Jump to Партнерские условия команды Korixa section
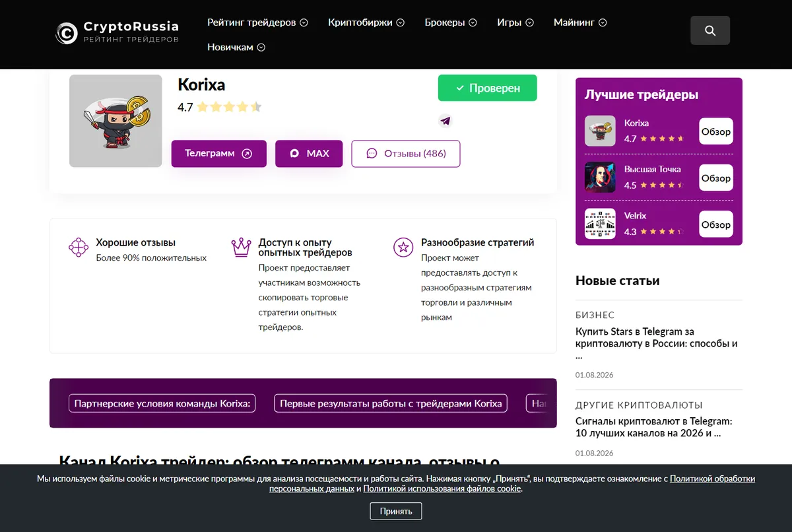Image resolution: width=792 pixels, height=532 pixels. coord(162,403)
